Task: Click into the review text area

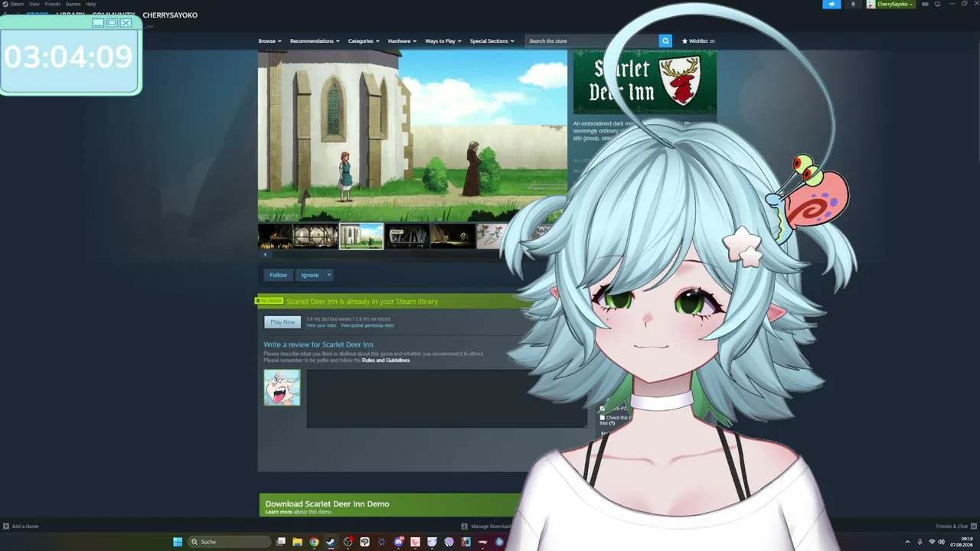Action: (x=447, y=398)
